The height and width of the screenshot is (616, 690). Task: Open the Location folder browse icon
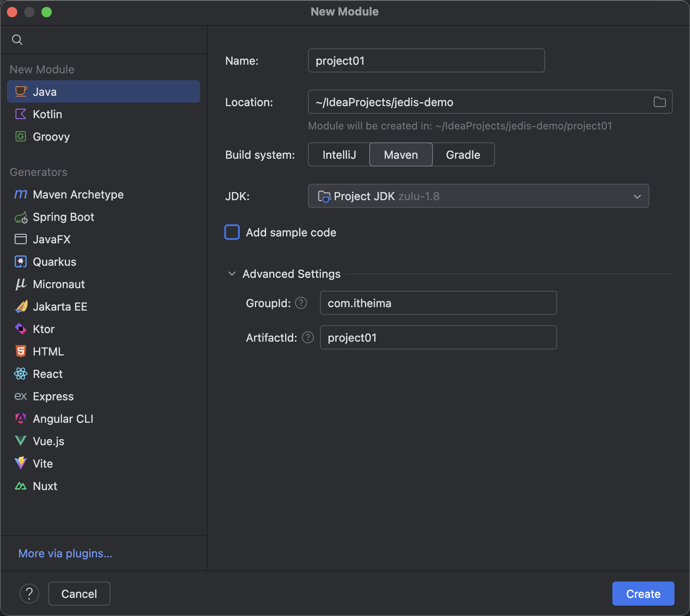pos(659,102)
